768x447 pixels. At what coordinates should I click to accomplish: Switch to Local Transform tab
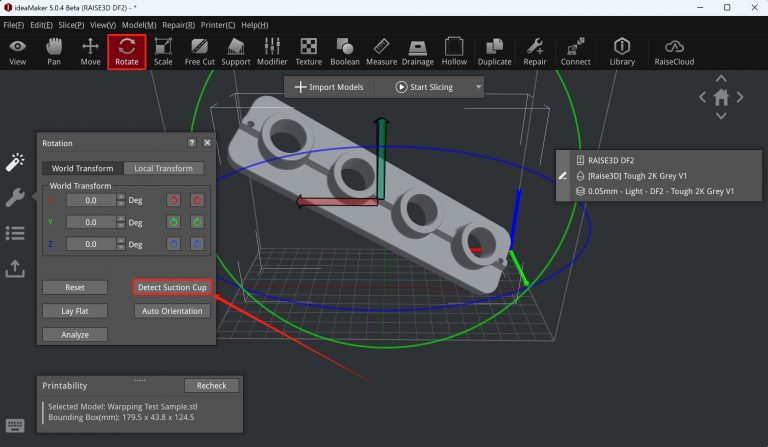tap(163, 168)
